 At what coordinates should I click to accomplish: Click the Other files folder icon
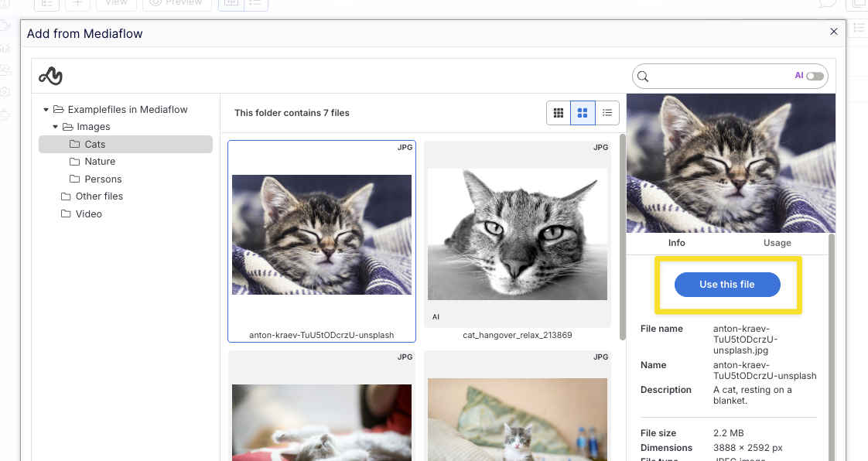(x=66, y=196)
